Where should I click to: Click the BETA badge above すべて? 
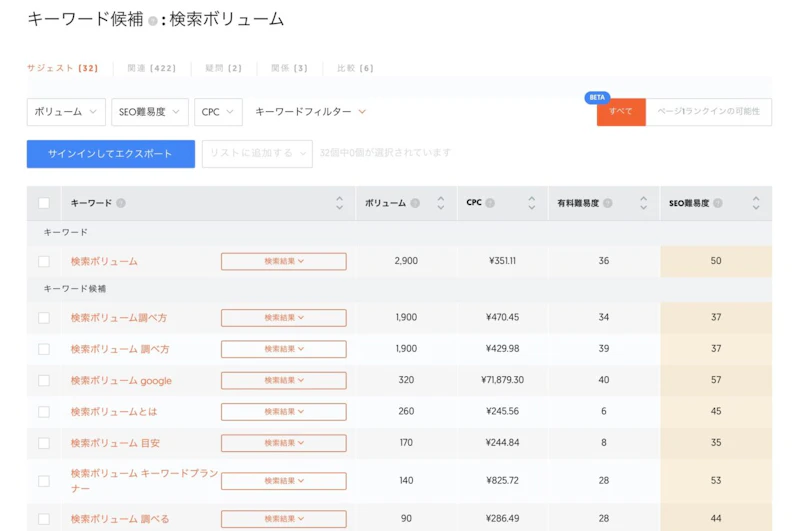[597, 97]
